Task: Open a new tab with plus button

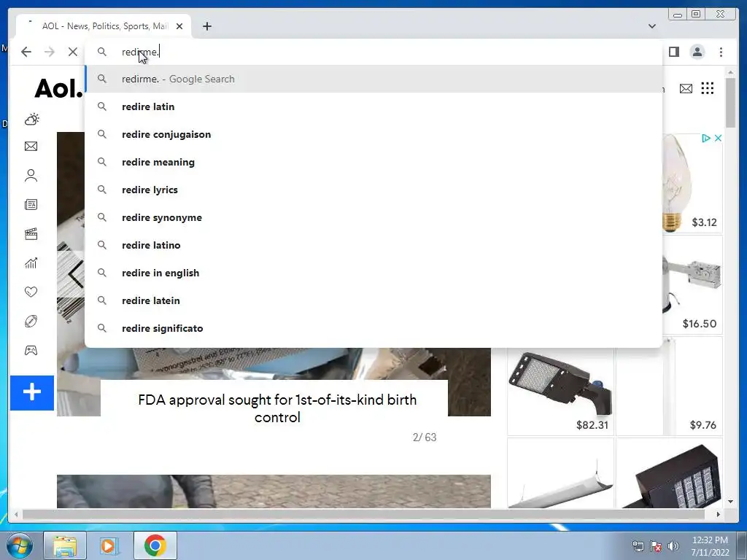Action: 206,26
